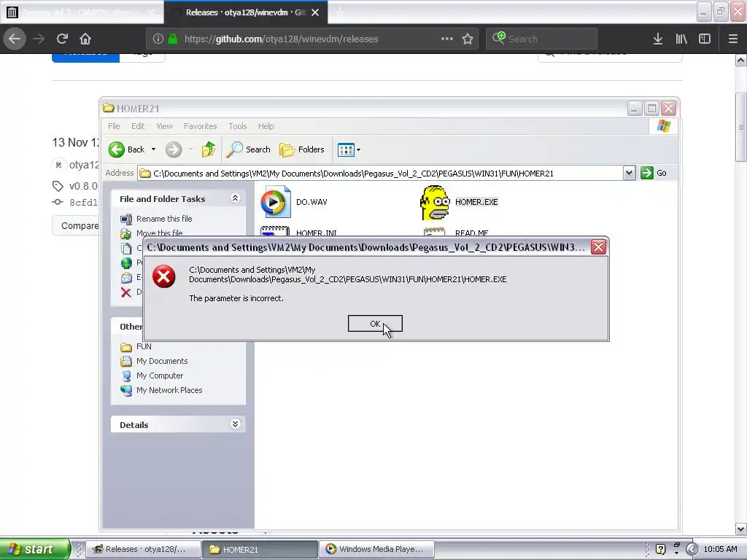This screenshot has width=747, height=560.
Task: Open the Tools menu in HOMER21 window
Action: tap(237, 126)
